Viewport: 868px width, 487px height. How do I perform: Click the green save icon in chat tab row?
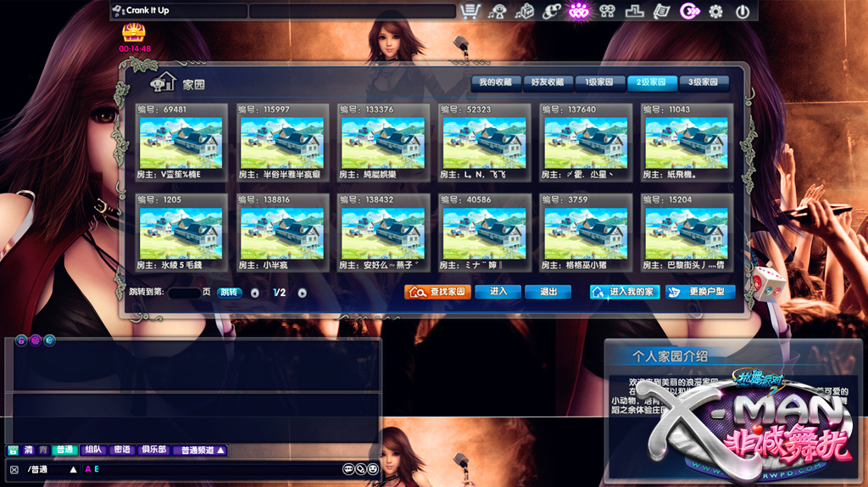13,450
